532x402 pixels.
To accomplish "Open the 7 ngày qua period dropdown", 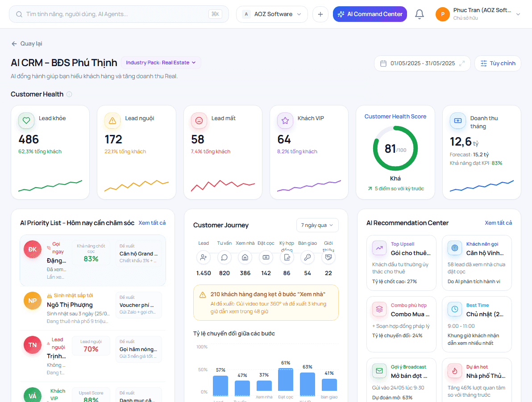I will tap(317, 225).
